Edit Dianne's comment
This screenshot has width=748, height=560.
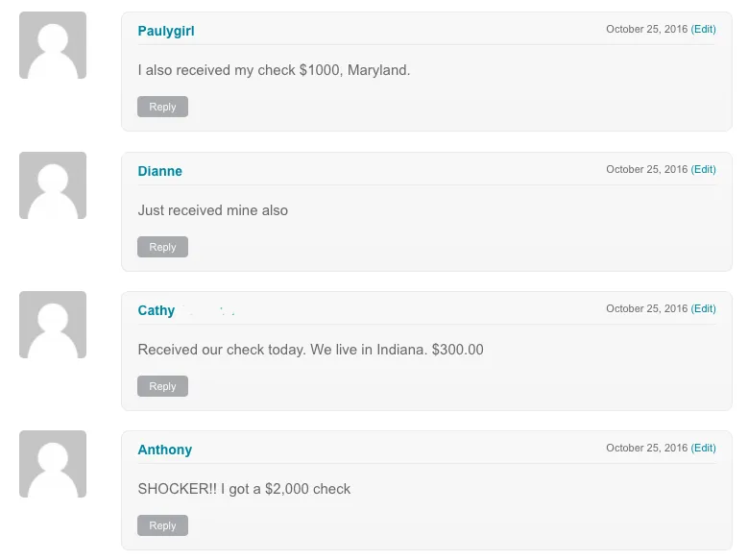coord(704,169)
